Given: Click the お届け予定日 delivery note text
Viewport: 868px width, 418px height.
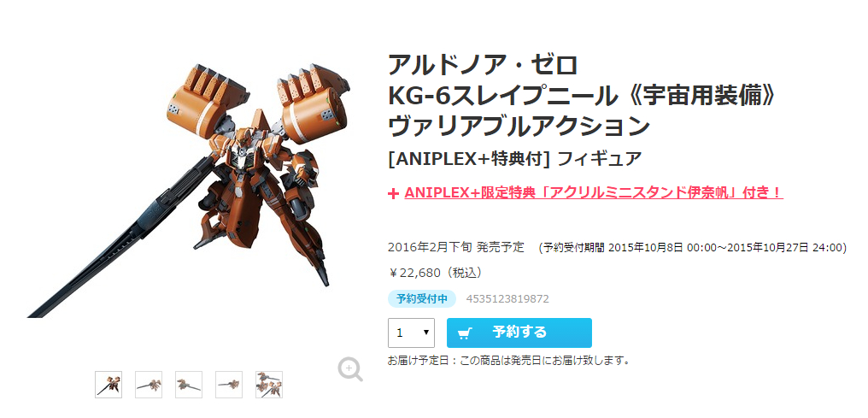Looking at the screenshot, I should pyautogui.click(x=509, y=361).
